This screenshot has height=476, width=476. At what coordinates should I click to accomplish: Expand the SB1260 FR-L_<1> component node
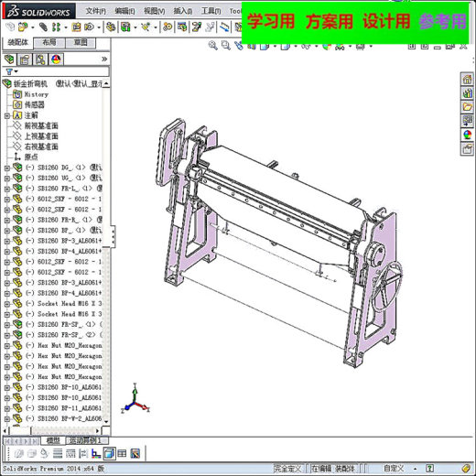pyautogui.click(x=6, y=189)
